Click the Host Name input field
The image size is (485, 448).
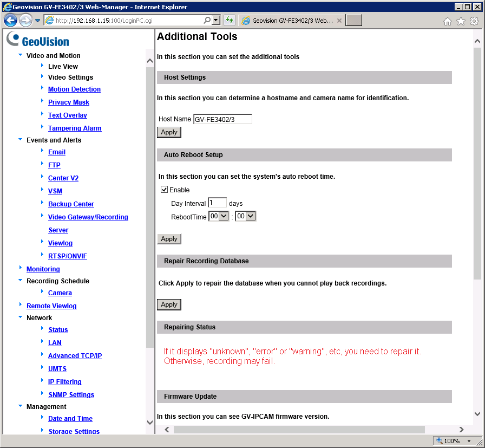point(222,119)
